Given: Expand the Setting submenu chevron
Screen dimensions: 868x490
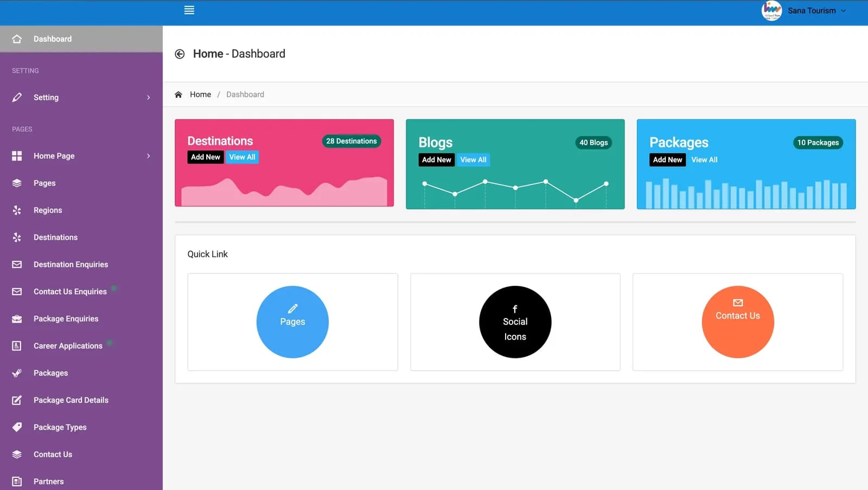Looking at the screenshot, I should point(149,98).
